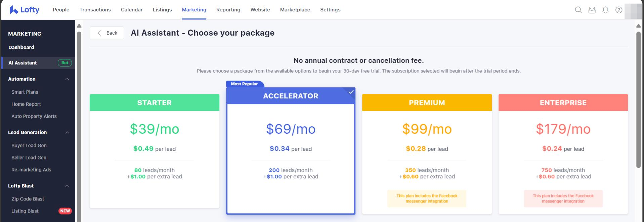Open the Transactions menu
This screenshot has width=644, height=222.
click(95, 10)
